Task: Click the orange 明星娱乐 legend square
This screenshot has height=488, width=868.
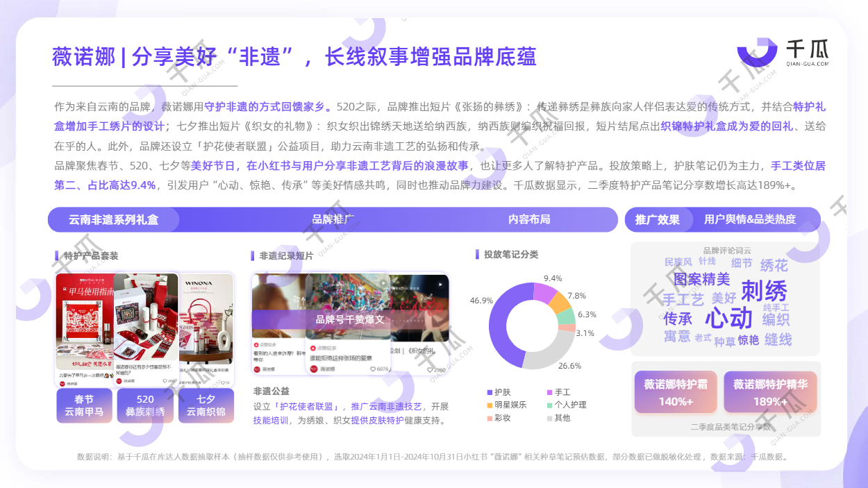Action: [x=490, y=405]
